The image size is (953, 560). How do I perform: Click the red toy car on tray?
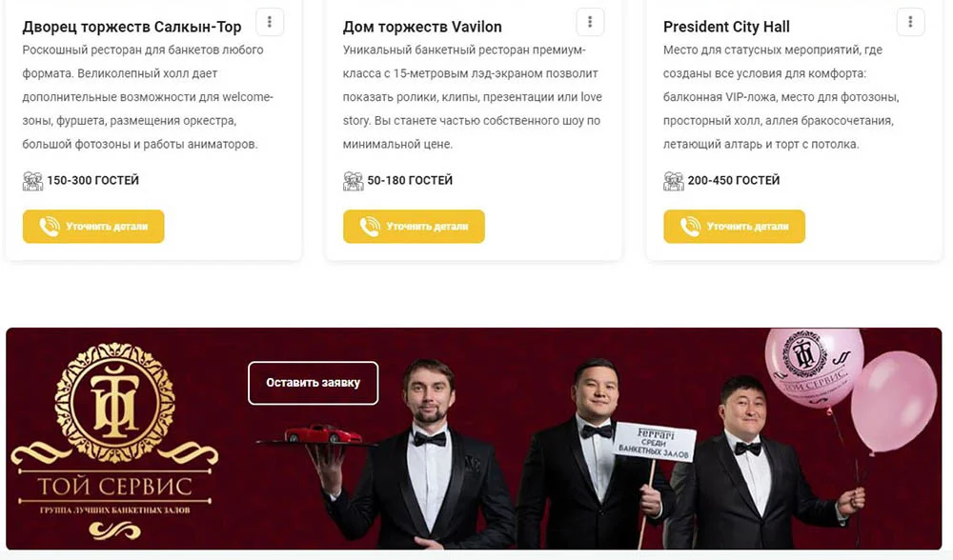(322, 433)
